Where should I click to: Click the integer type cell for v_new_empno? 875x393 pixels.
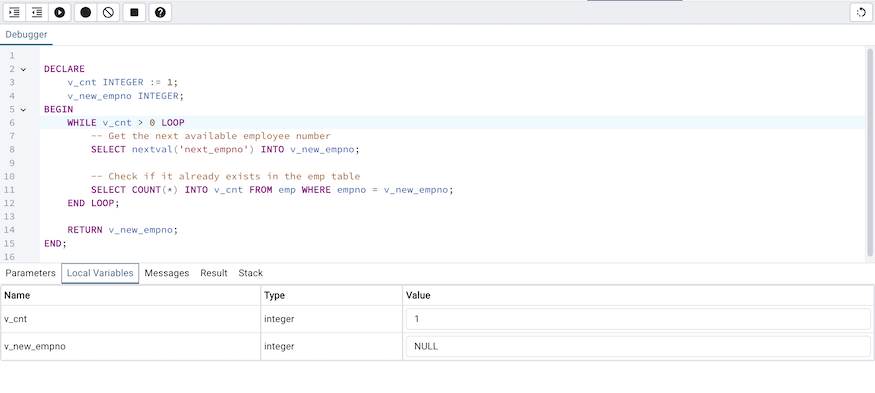pyautogui.click(x=331, y=346)
